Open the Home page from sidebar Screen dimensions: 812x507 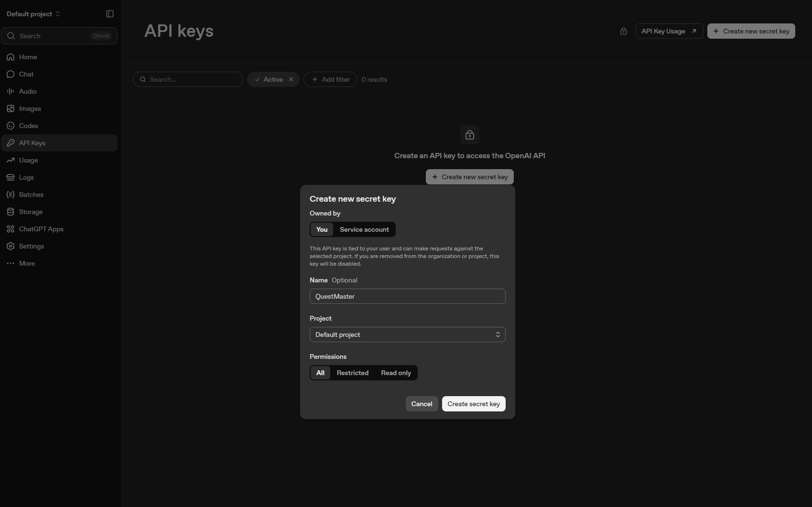point(59,57)
